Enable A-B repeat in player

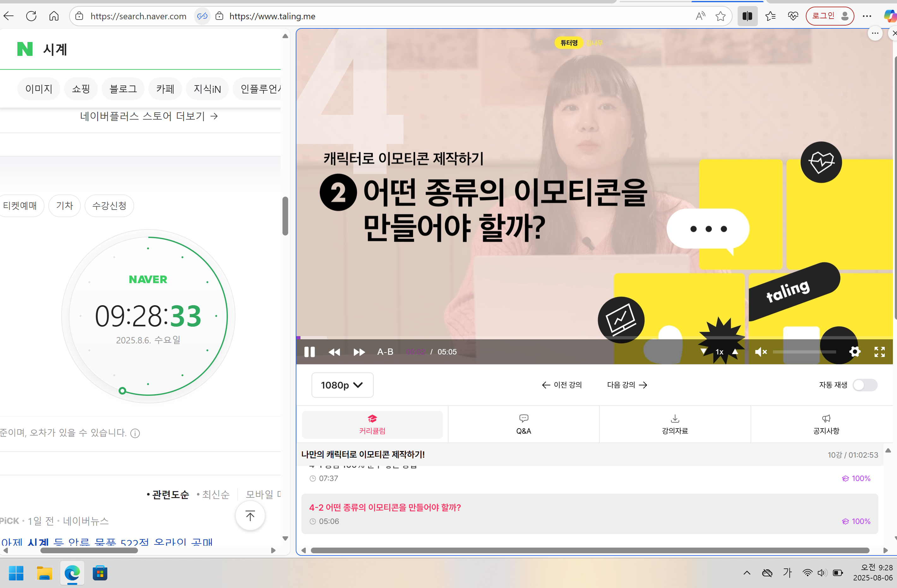pyautogui.click(x=385, y=352)
